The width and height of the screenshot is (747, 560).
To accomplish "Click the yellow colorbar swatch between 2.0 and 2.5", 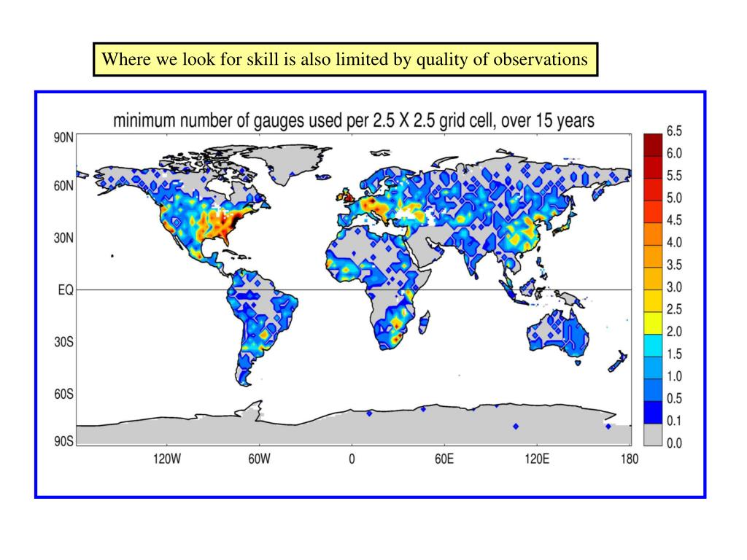I will tap(653, 323).
